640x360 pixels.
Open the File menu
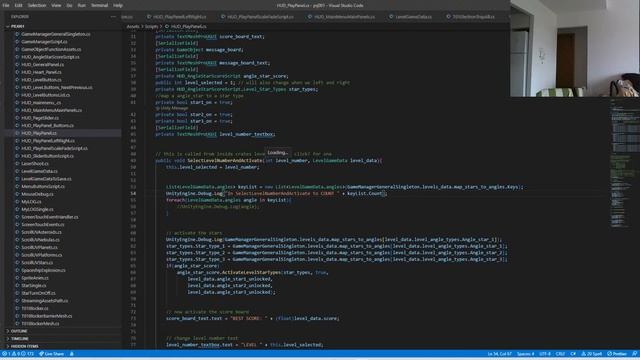coord(6,5)
